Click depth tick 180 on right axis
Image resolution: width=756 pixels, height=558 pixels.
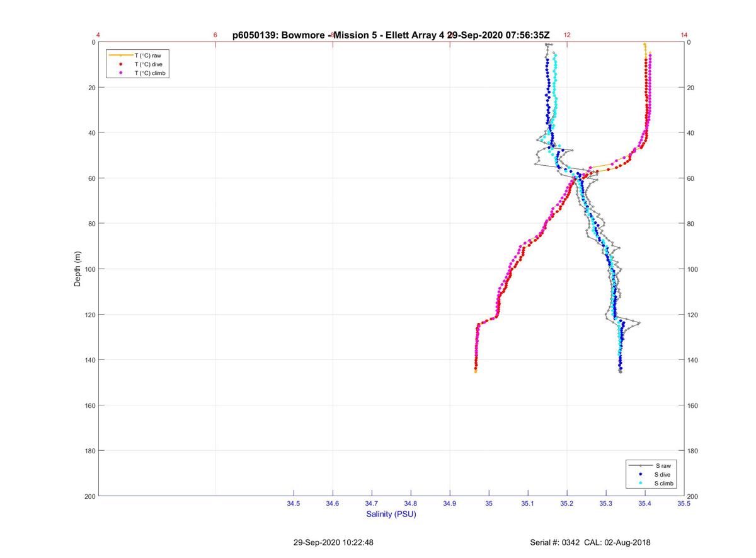[693, 451]
